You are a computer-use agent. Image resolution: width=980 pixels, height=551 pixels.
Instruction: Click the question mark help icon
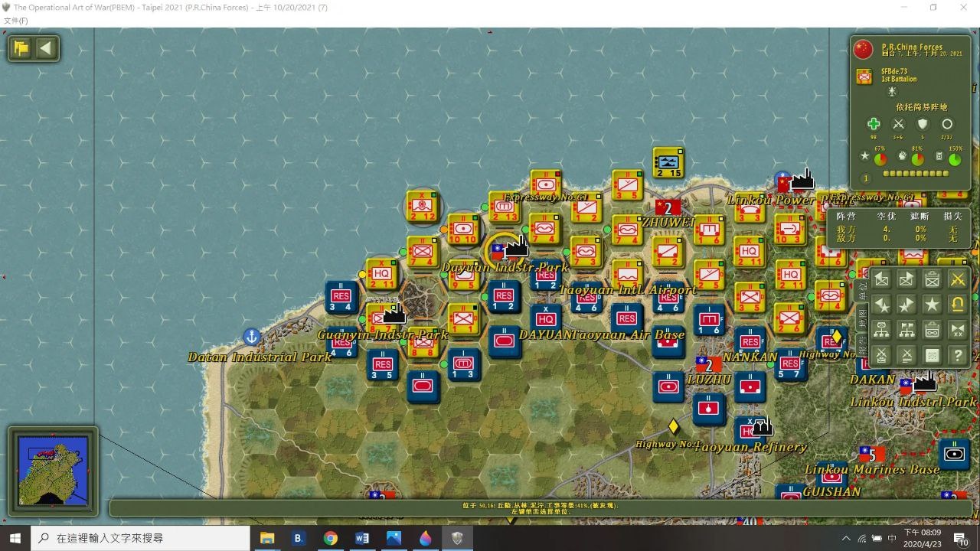point(957,355)
